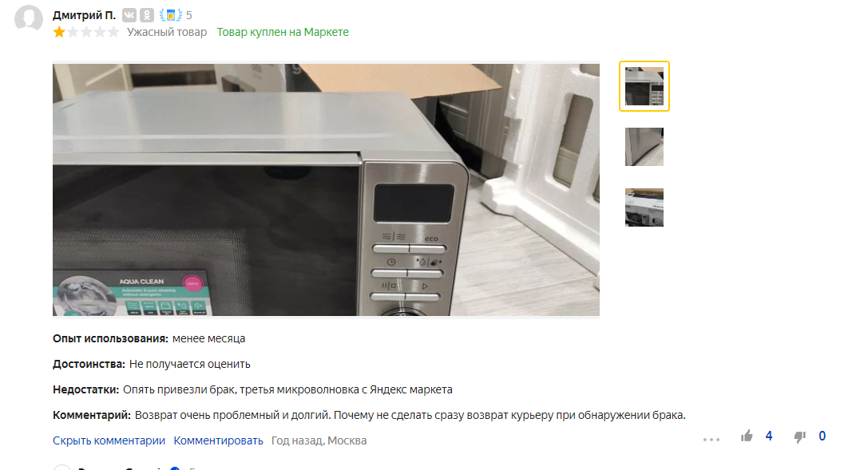Collapse comments via 'Скрыть комментарии'

109,440
